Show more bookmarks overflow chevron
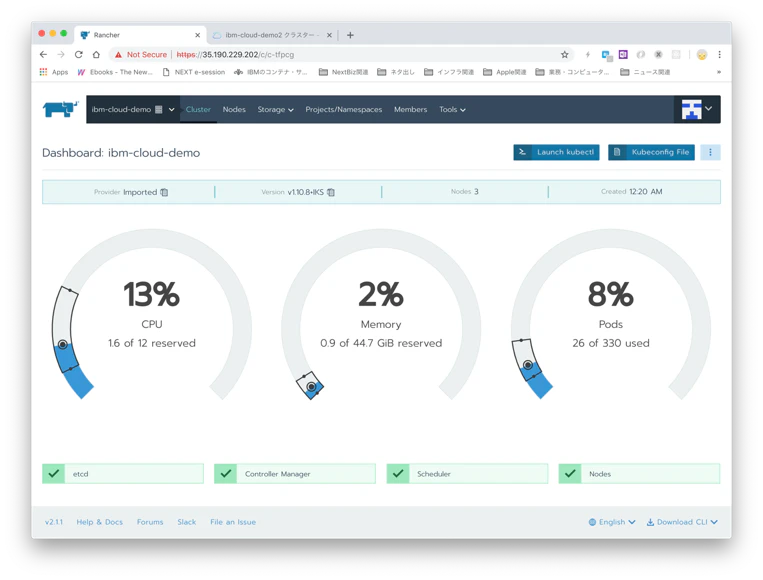The height and width of the screenshot is (580, 763). pos(719,72)
